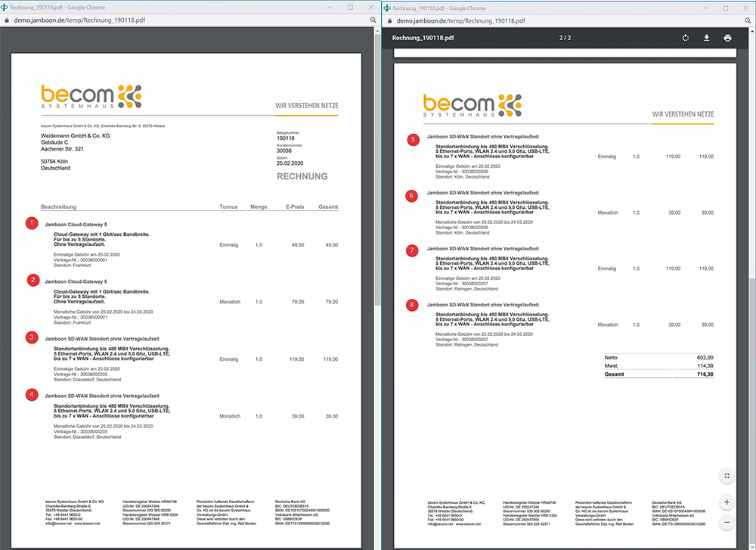756x550 pixels.
Task: Click the text 50764 Köln
Action: click(x=54, y=162)
